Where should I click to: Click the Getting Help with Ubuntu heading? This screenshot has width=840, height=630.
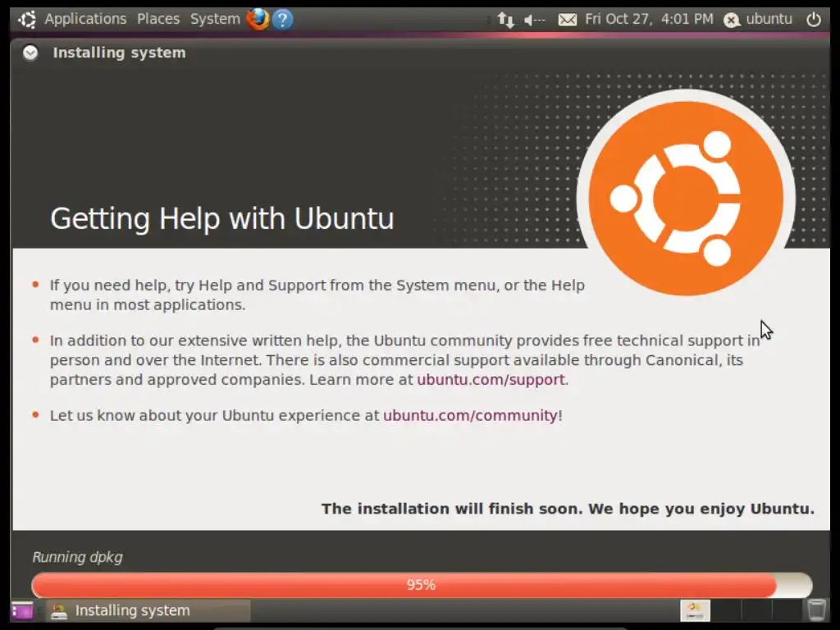pyautogui.click(x=222, y=218)
